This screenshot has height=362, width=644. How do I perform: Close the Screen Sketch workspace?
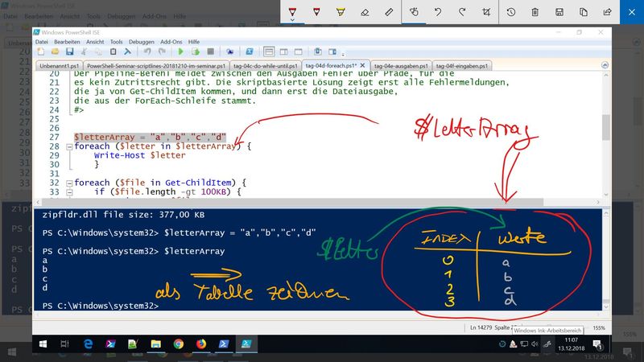[x=632, y=12]
